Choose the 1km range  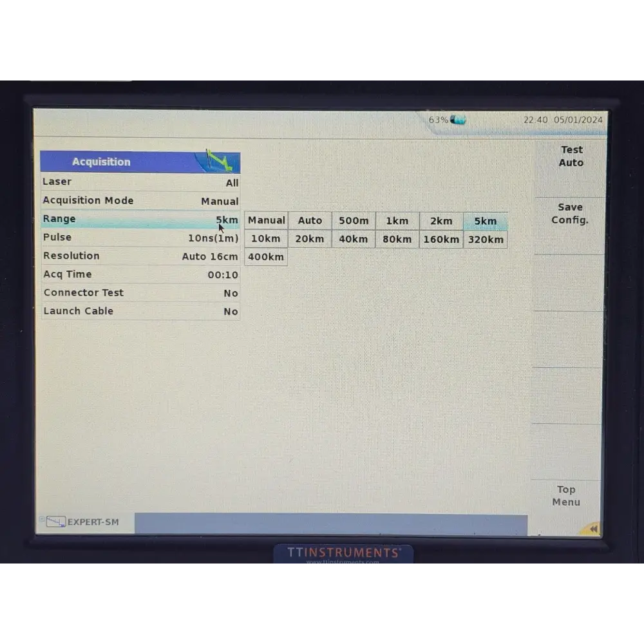pos(397,220)
